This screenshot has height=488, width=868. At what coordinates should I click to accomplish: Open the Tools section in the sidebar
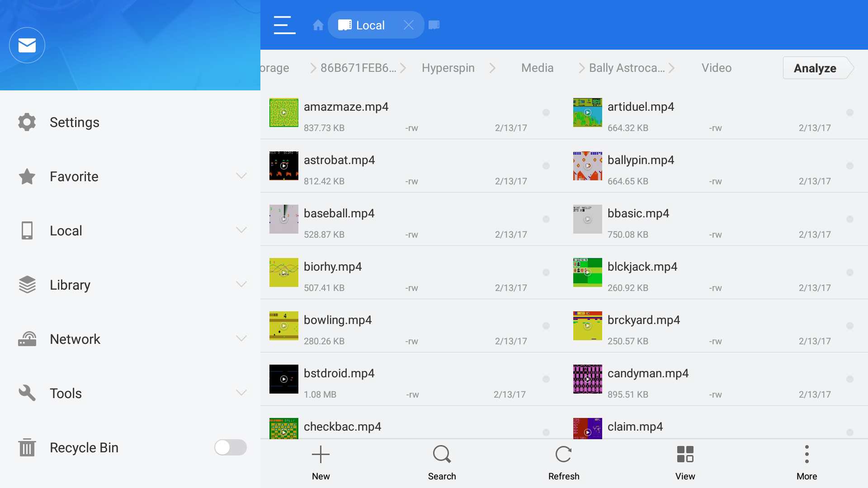[66, 393]
